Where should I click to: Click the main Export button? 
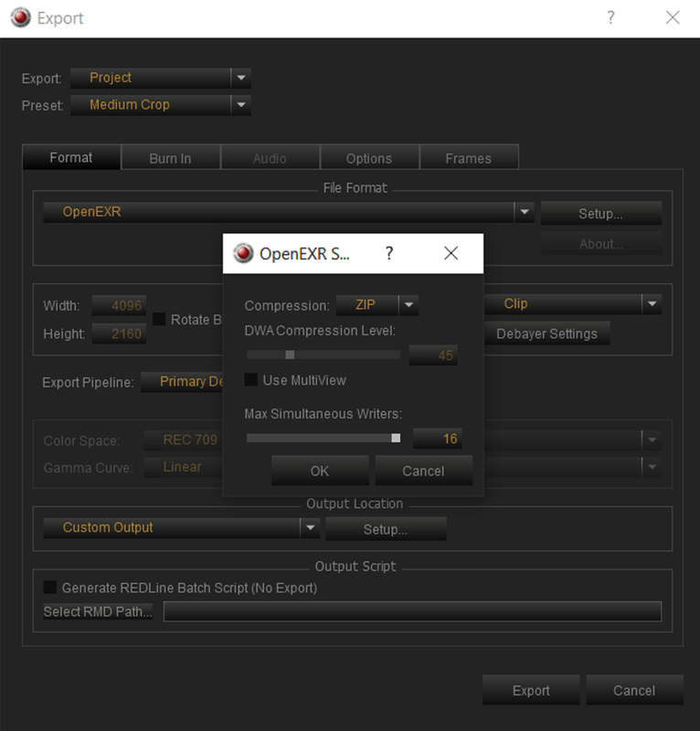tap(531, 690)
